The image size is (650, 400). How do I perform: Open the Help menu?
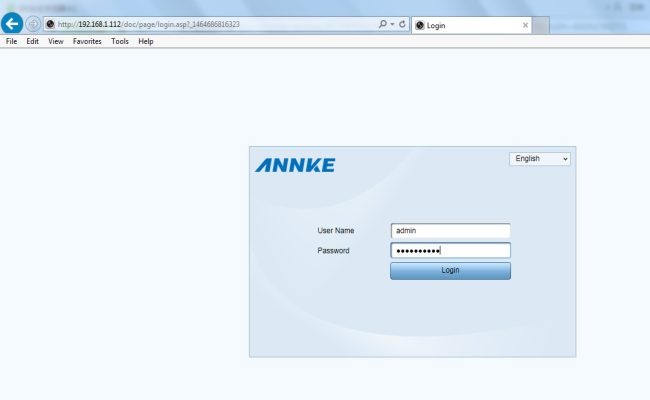146,42
